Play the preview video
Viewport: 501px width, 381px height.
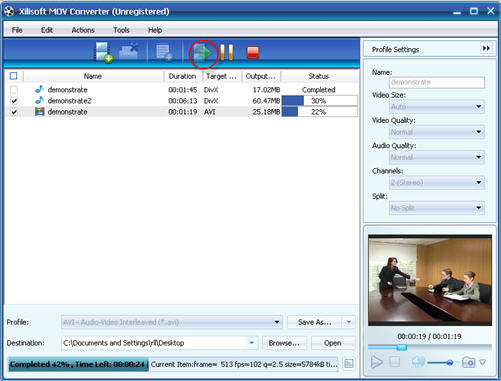click(x=377, y=362)
